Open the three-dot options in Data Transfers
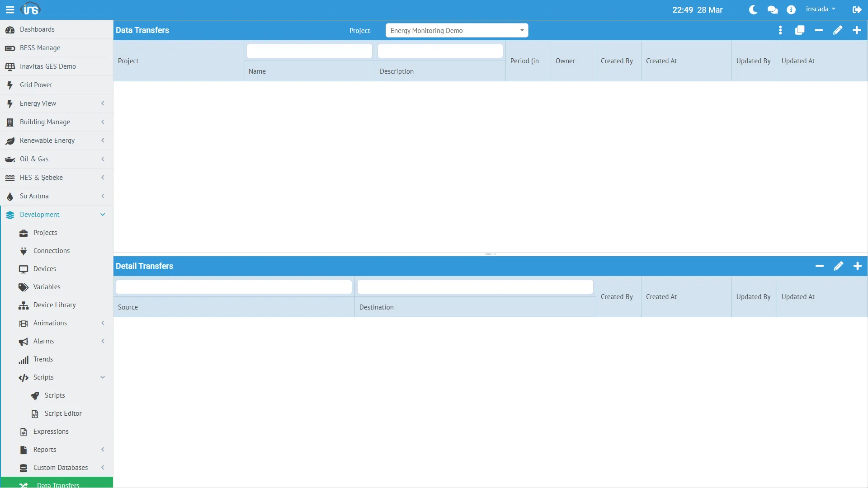 click(x=780, y=30)
